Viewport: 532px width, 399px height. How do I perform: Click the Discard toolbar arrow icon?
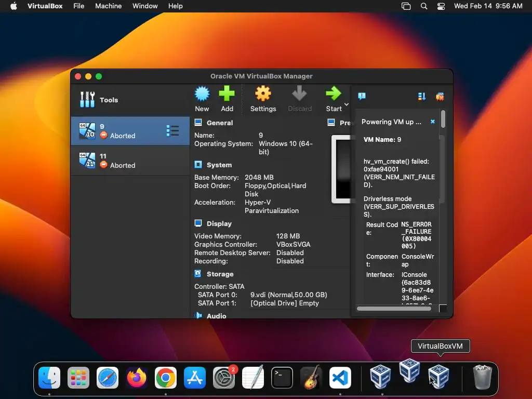point(299,94)
